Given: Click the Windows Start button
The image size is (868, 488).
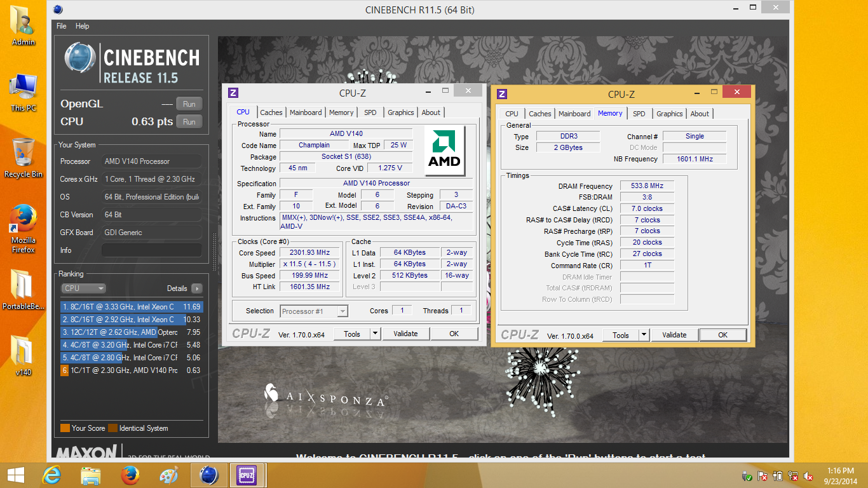Looking at the screenshot, I should pyautogui.click(x=15, y=475).
